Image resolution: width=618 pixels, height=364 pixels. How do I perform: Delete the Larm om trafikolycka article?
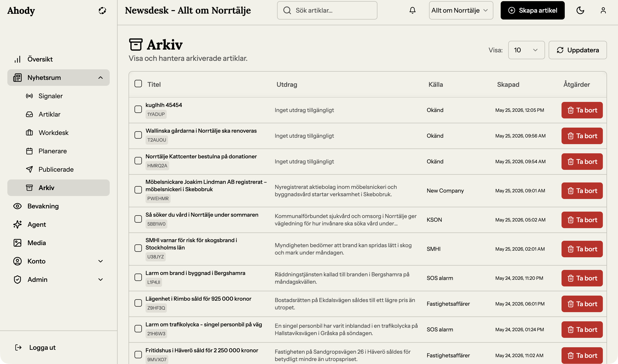click(x=582, y=330)
